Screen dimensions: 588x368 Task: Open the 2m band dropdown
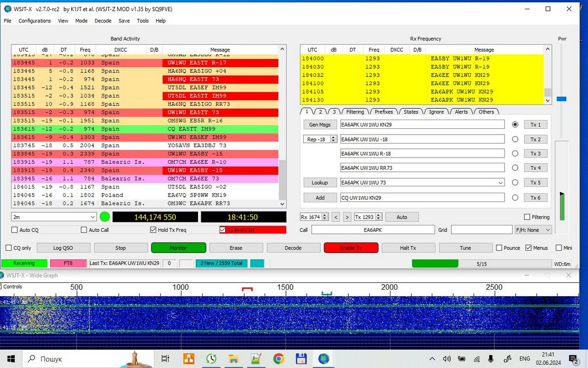coord(54,217)
